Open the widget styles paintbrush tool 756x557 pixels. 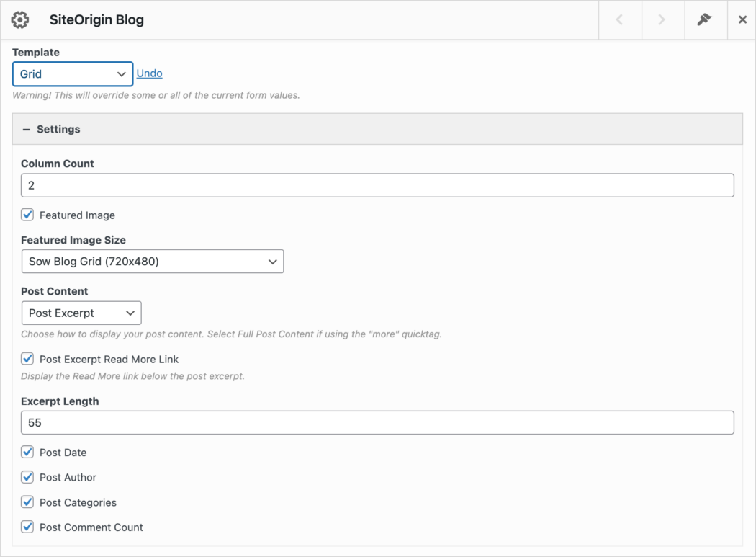(x=706, y=19)
